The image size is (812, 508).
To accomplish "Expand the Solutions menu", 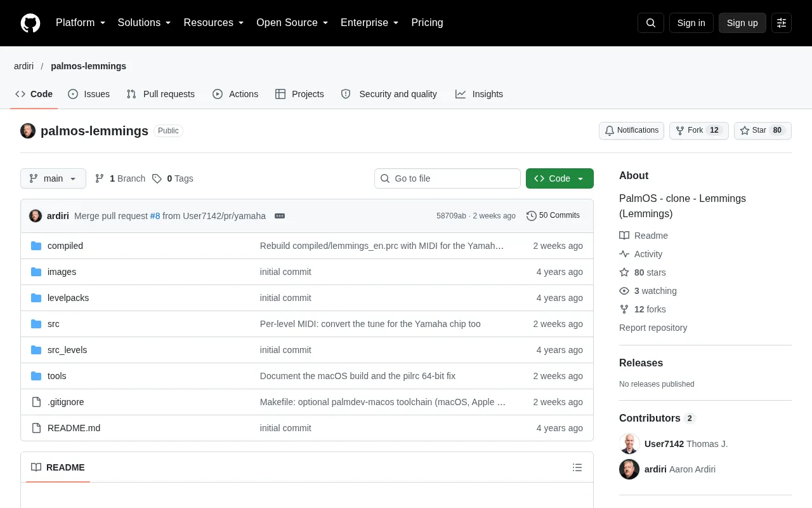I will click(x=144, y=23).
